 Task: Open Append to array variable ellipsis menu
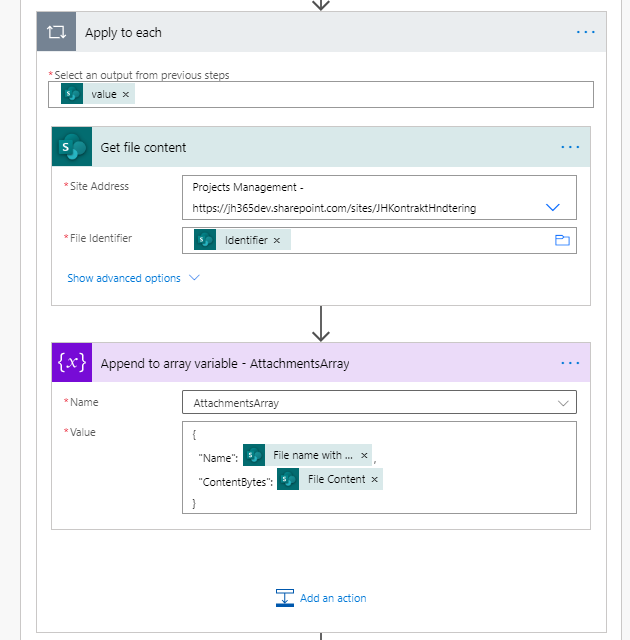coord(570,363)
